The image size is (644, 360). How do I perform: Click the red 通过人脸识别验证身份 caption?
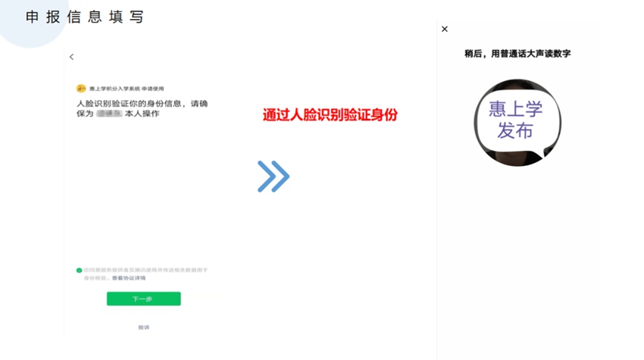(330, 114)
